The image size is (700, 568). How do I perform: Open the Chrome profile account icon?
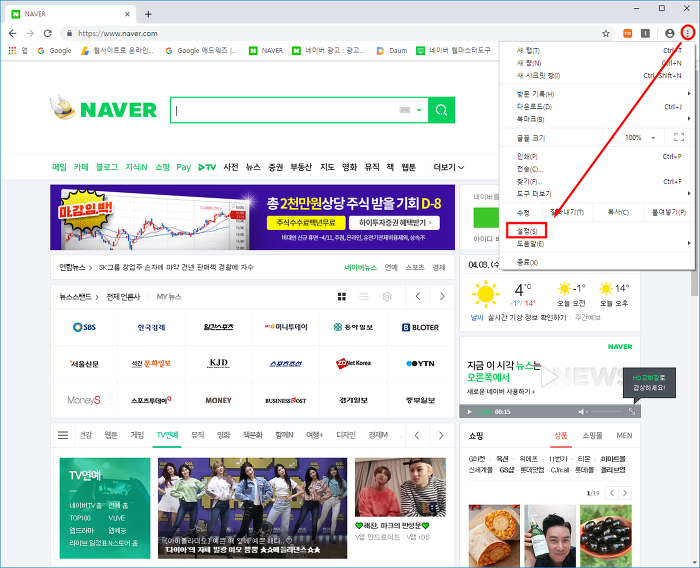coord(669,33)
